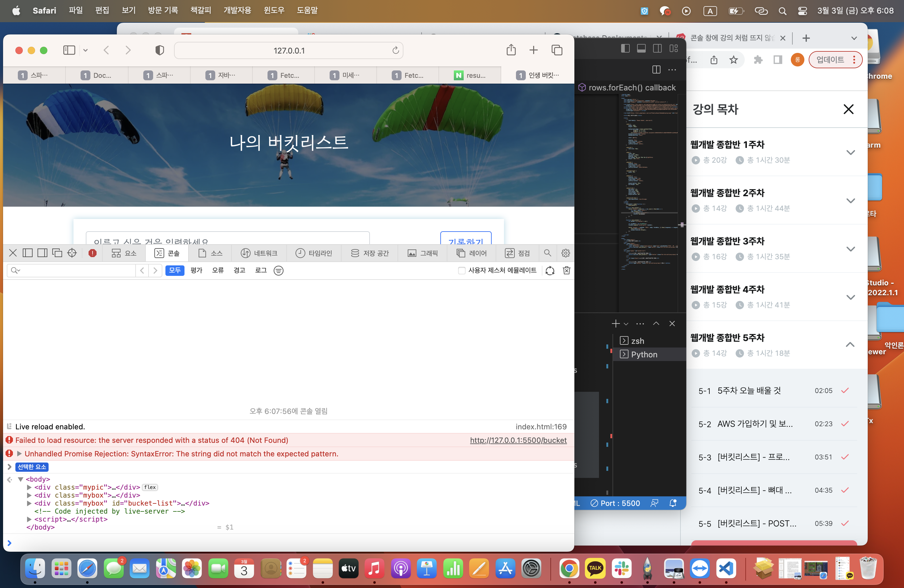
Task: Open KakaoTalk from the Dock
Action: coord(595,569)
